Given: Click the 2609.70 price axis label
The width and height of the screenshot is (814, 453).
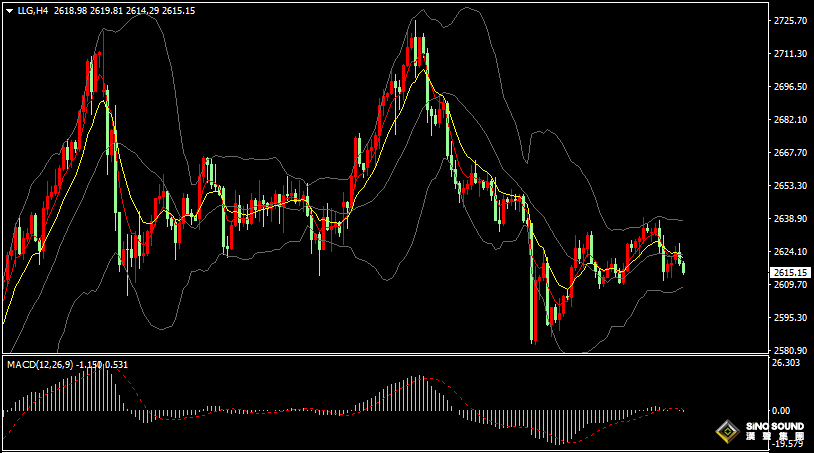Looking at the screenshot, I should (x=790, y=285).
